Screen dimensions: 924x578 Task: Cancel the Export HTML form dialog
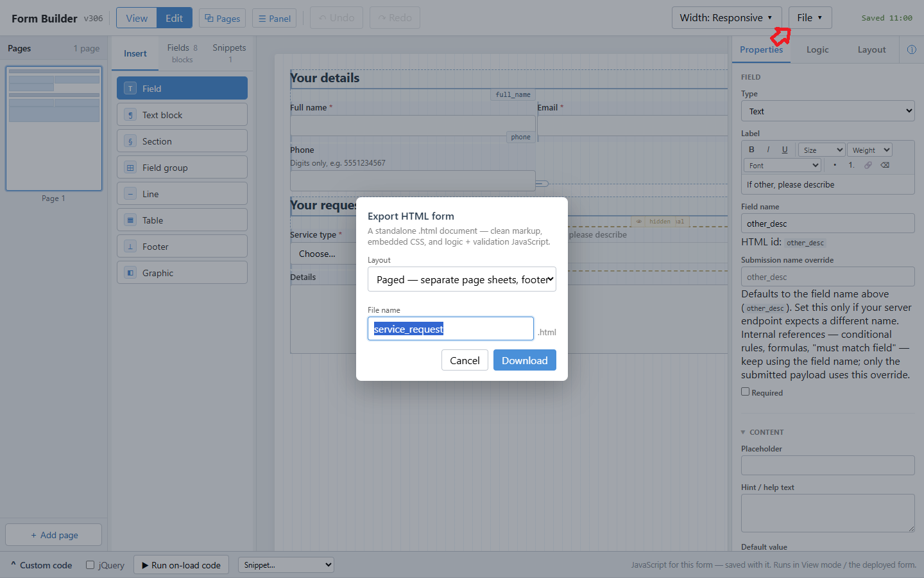pos(465,360)
